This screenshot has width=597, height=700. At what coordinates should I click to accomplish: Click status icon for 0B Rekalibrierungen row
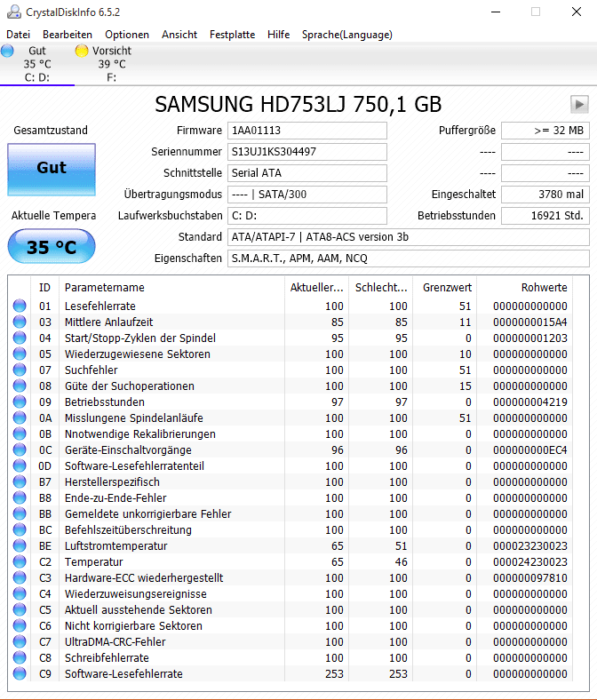tap(20, 434)
